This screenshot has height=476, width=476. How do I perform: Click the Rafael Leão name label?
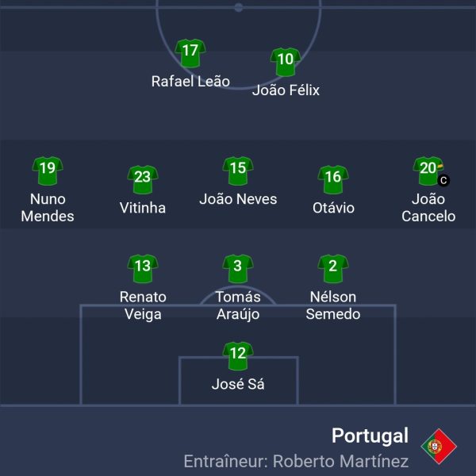(x=190, y=81)
